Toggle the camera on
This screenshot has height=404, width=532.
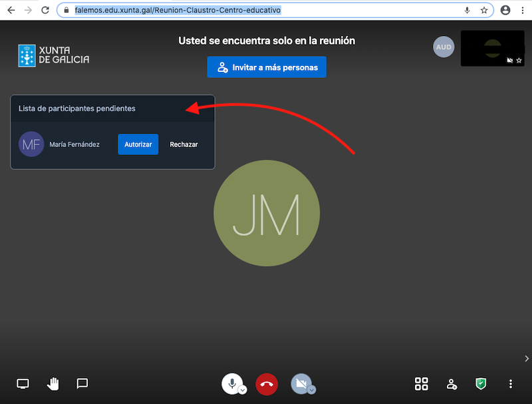[300, 383]
